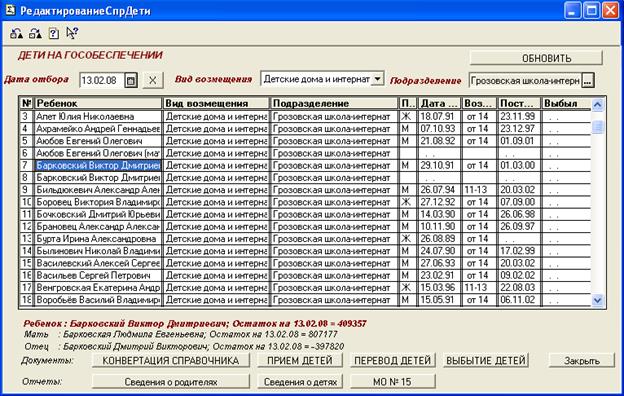Click admission date cell 01.09.01

coord(519,141)
